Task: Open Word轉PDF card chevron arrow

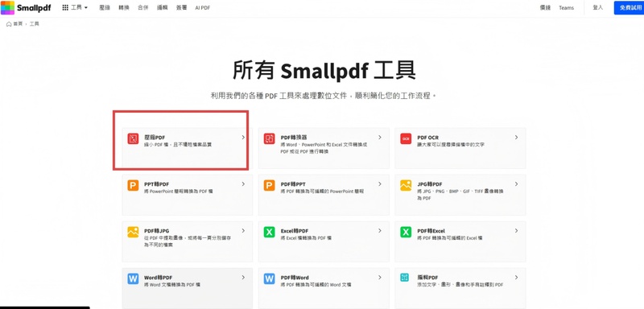Action: [243, 278]
